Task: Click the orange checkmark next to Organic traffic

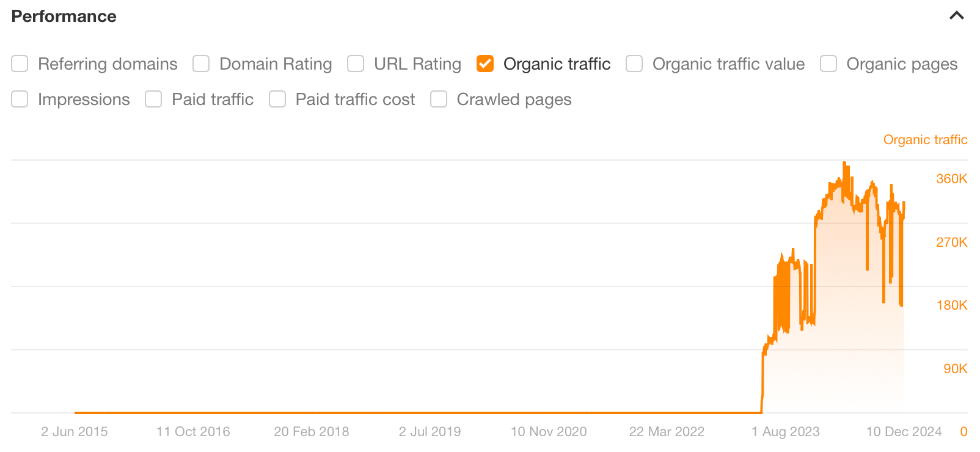Action: pyautogui.click(x=485, y=64)
